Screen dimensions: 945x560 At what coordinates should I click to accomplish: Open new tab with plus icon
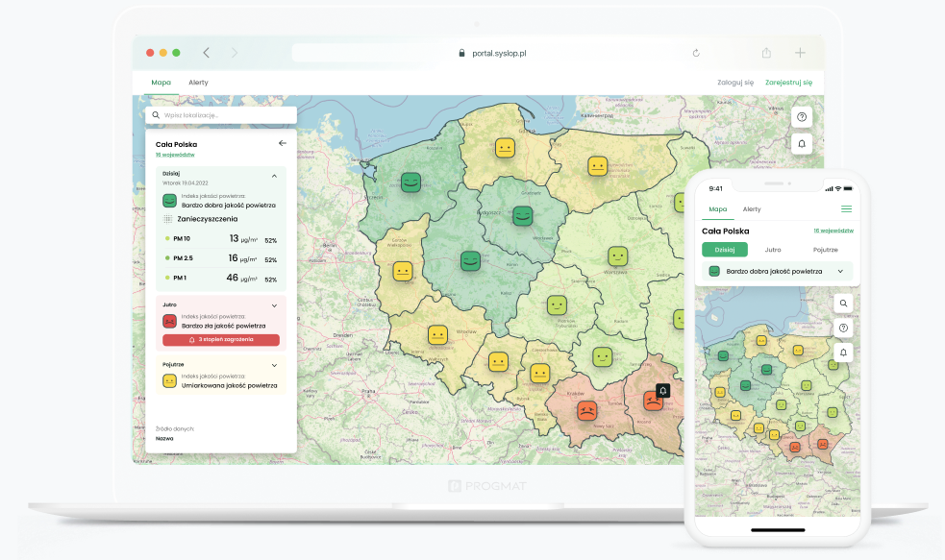coord(800,53)
